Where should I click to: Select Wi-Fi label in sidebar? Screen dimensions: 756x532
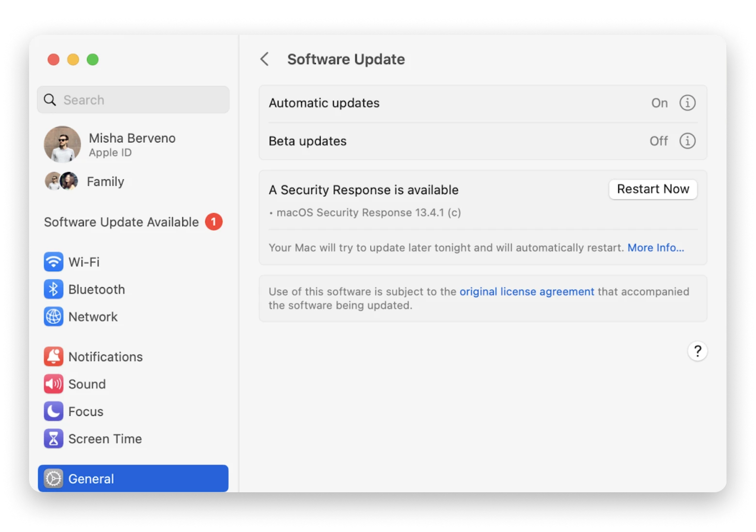click(x=84, y=262)
